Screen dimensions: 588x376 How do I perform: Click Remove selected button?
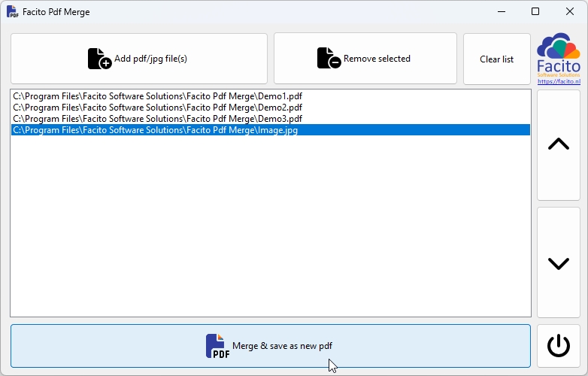[365, 59]
